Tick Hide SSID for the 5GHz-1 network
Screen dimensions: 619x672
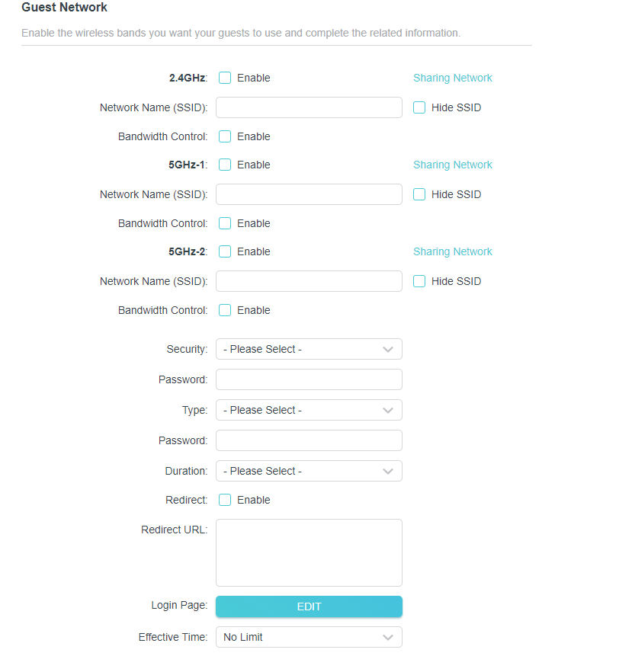click(x=419, y=194)
